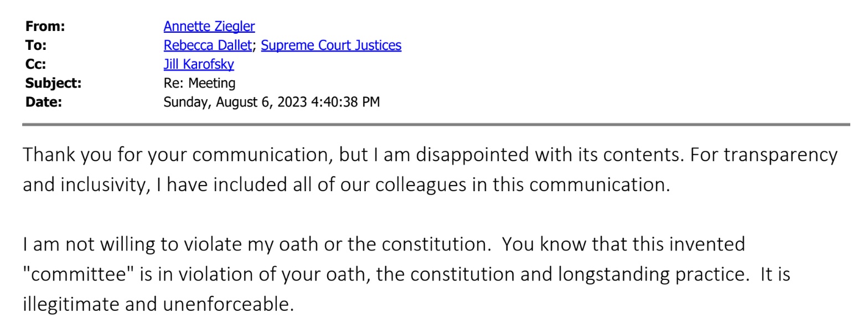The height and width of the screenshot is (327, 868).
Task: Click the Jill Karofsky Cc link
Action: (198, 64)
